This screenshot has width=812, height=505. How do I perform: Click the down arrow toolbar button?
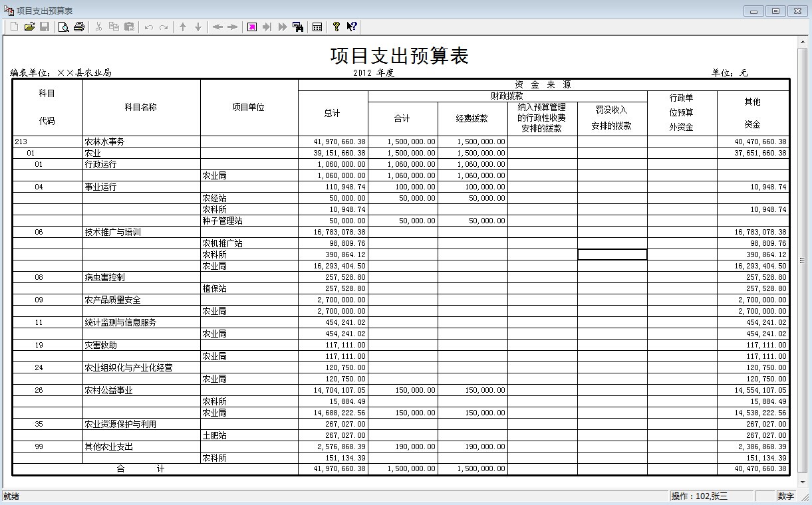pos(198,27)
